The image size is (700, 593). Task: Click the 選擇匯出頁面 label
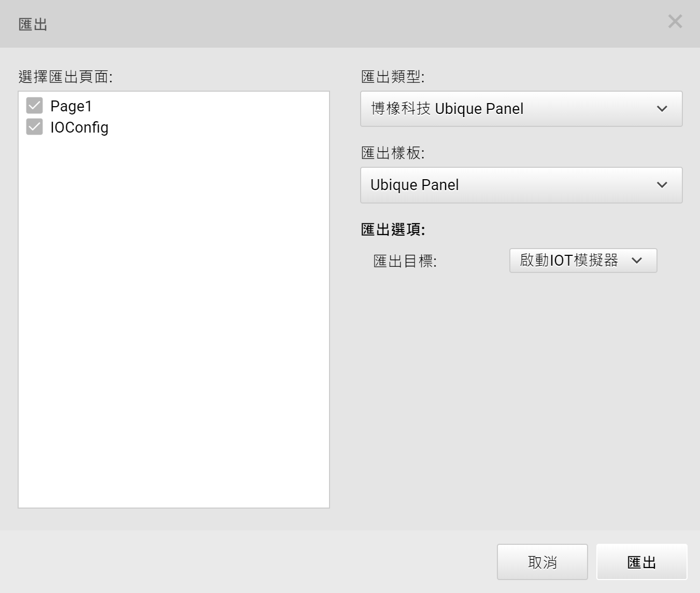coord(65,77)
